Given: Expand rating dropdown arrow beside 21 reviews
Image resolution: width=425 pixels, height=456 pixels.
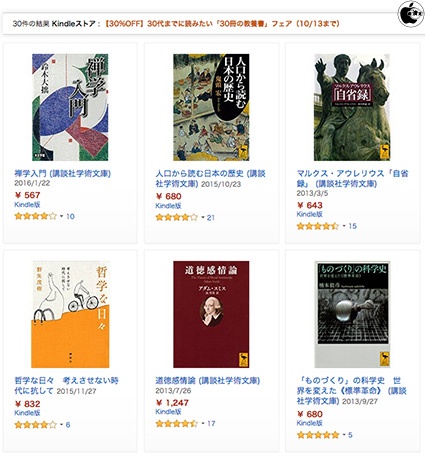Looking at the screenshot, I should click(x=203, y=218).
